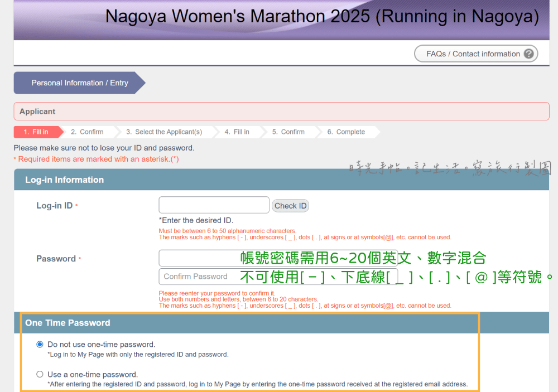Click the Check ID button

(x=290, y=206)
